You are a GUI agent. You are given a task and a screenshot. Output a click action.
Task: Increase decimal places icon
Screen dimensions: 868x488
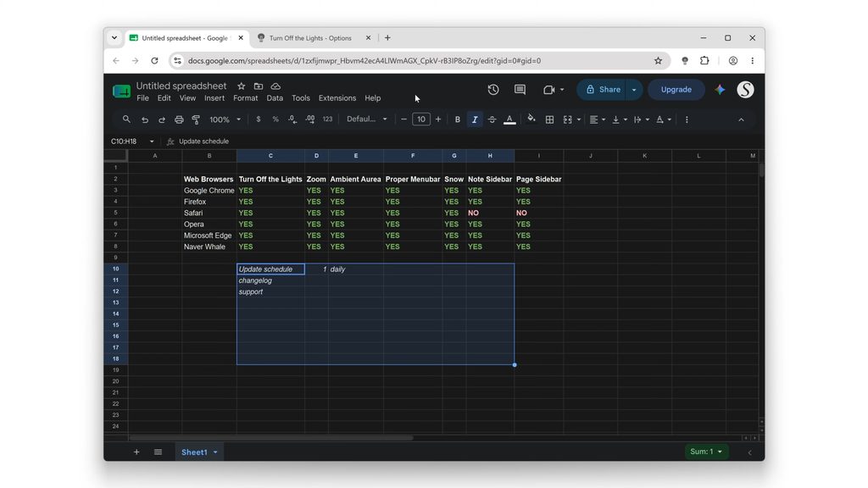click(x=310, y=119)
